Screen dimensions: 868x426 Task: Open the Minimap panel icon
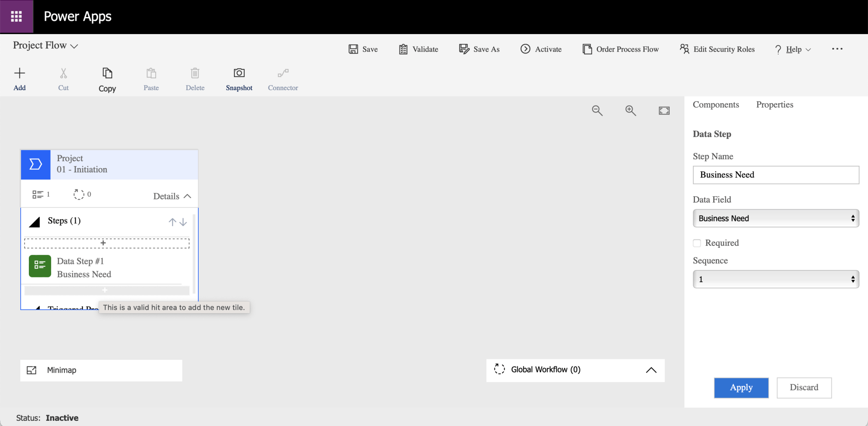(32, 370)
